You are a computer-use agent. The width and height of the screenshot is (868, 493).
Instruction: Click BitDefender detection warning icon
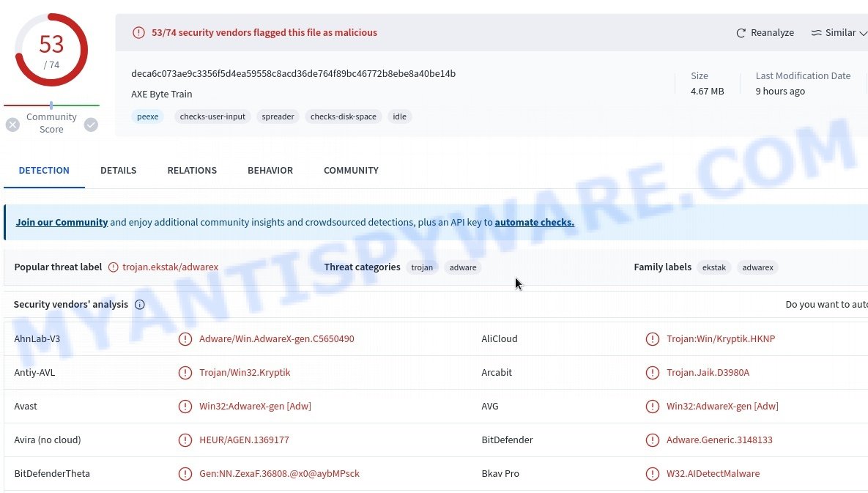pyautogui.click(x=653, y=440)
